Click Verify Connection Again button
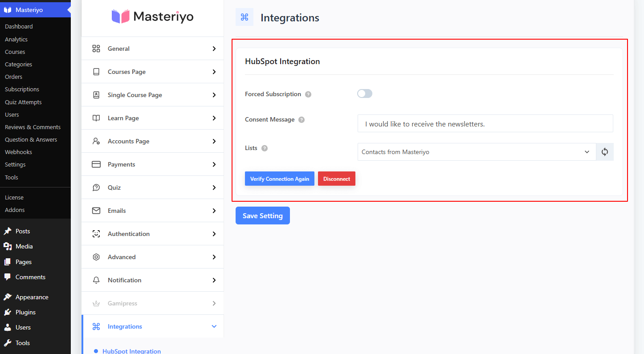 point(280,179)
